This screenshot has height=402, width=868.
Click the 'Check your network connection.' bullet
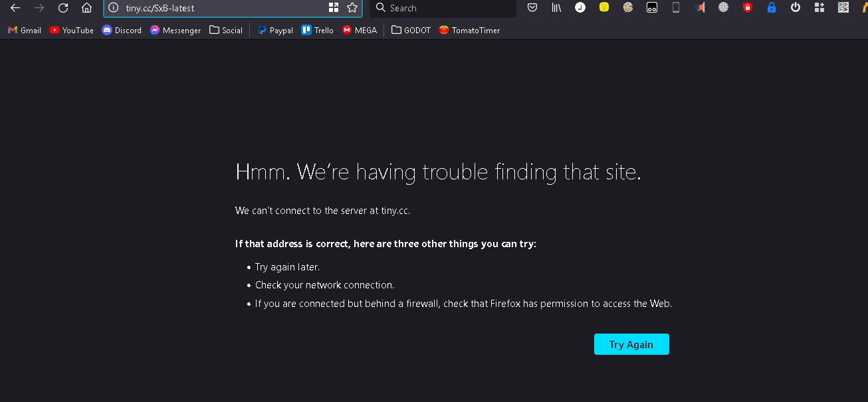coord(324,285)
